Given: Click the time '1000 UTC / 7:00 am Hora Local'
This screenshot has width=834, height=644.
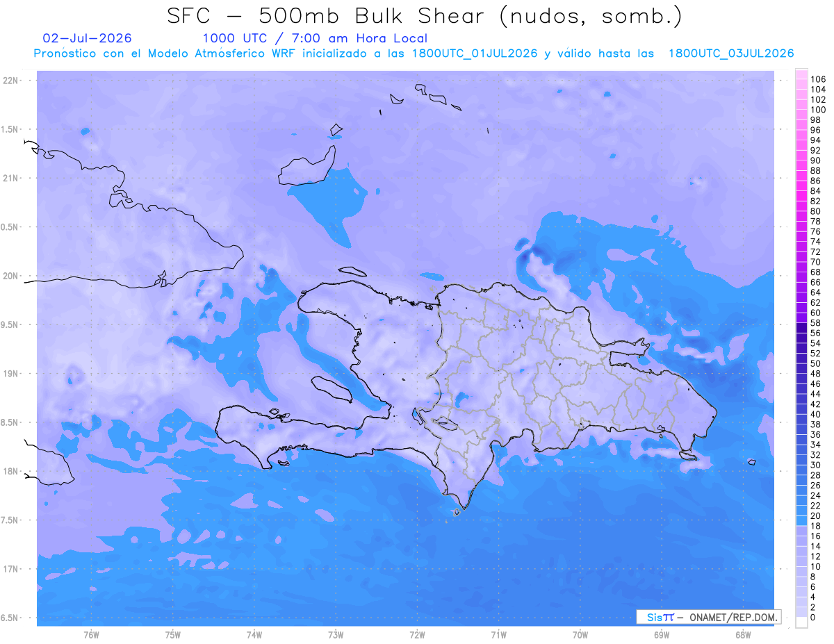Looking at the screenshot, I should point(315,38).
